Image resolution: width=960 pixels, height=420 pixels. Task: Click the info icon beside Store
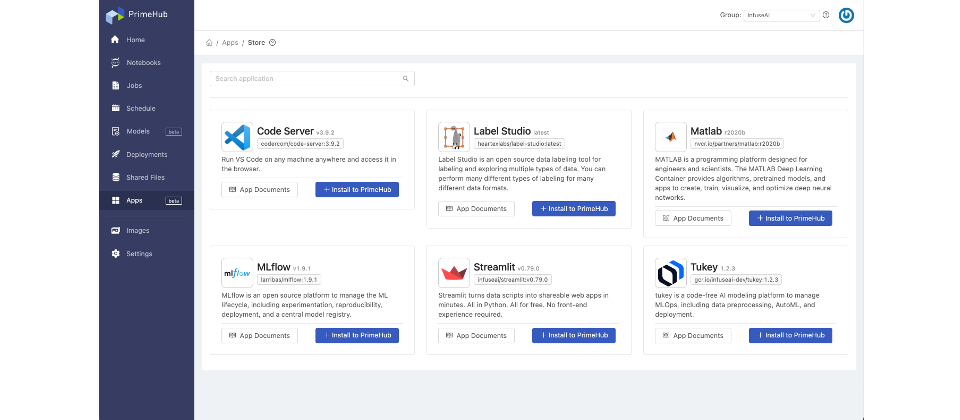(273, 43)
